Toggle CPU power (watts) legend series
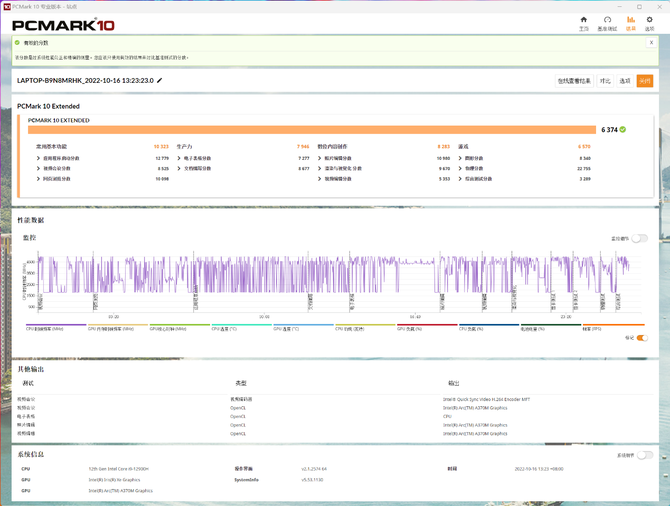Screen dimensions: 670x506 pos(365,327)
